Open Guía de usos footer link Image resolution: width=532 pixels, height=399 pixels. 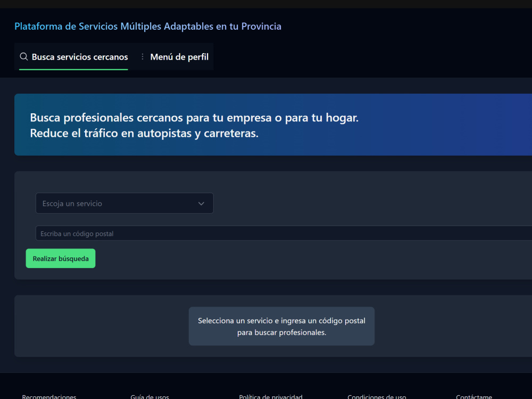(x=149, y=396)
